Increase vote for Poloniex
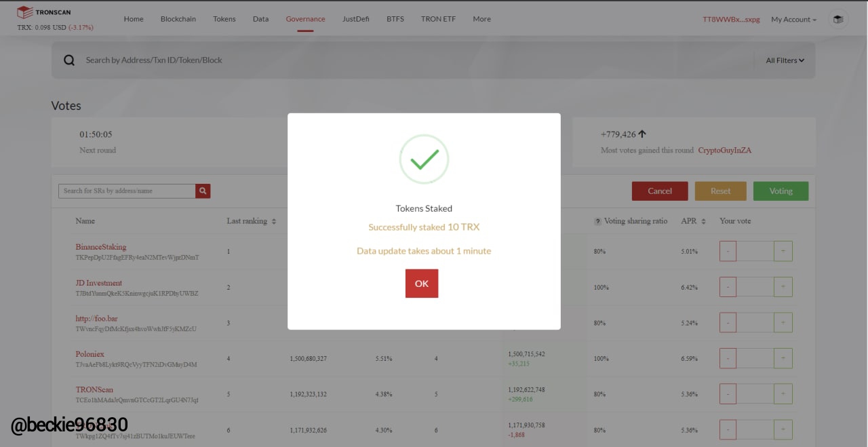The height and width of the screenshot is (447, 868). pyautogui.click(x=783, y=358)
